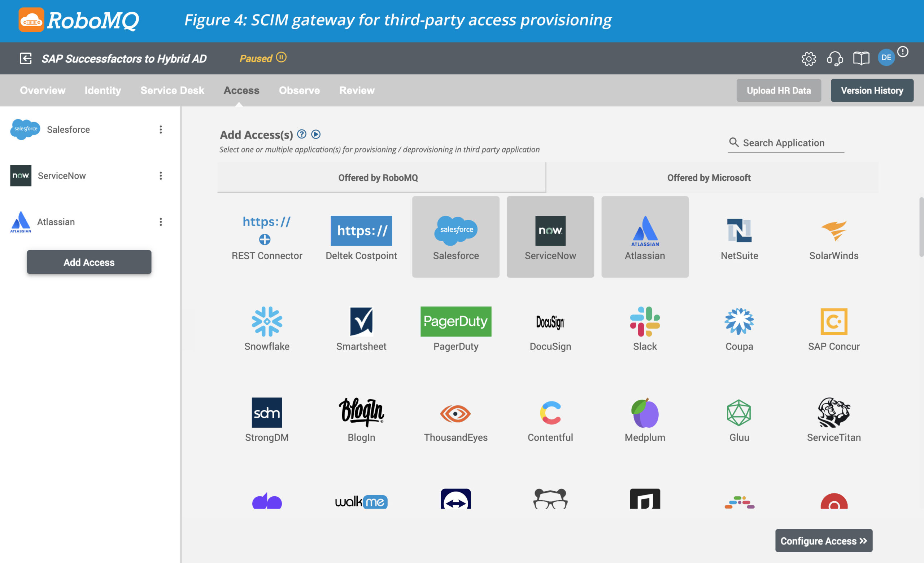Select the ServiceTitan application
Viewport: 924px width, 563px height.
834,419
